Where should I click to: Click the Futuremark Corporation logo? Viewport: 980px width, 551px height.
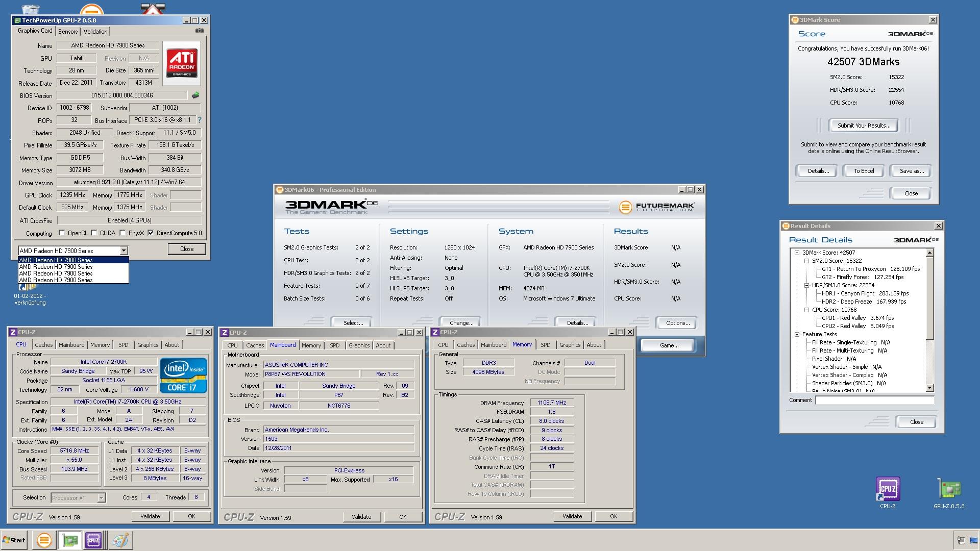pos(656,207)
